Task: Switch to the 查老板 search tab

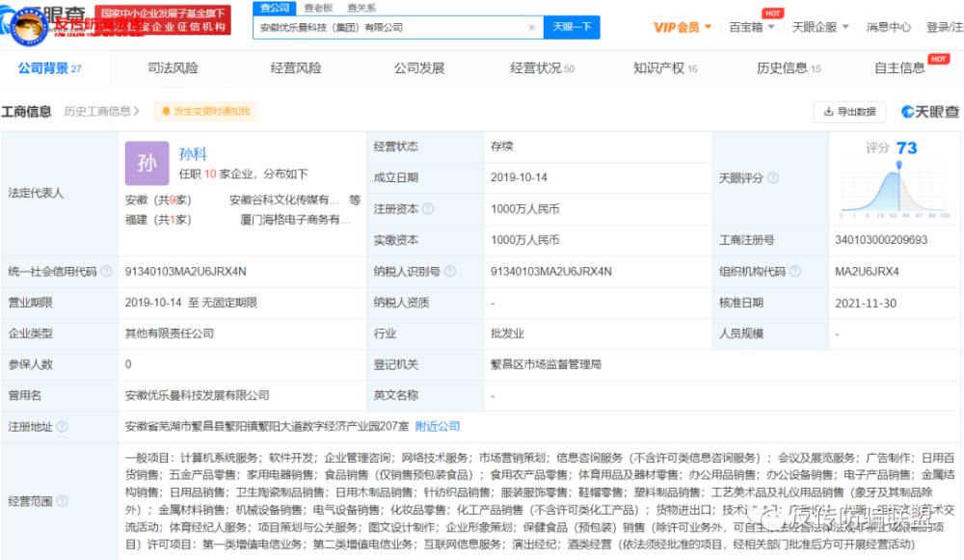Action: 318,8
